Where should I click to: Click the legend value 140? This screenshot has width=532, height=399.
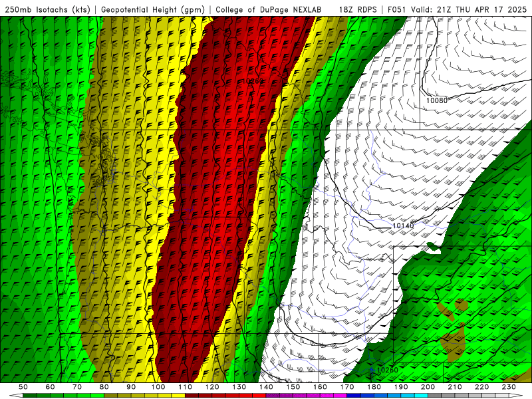(266, 387)
